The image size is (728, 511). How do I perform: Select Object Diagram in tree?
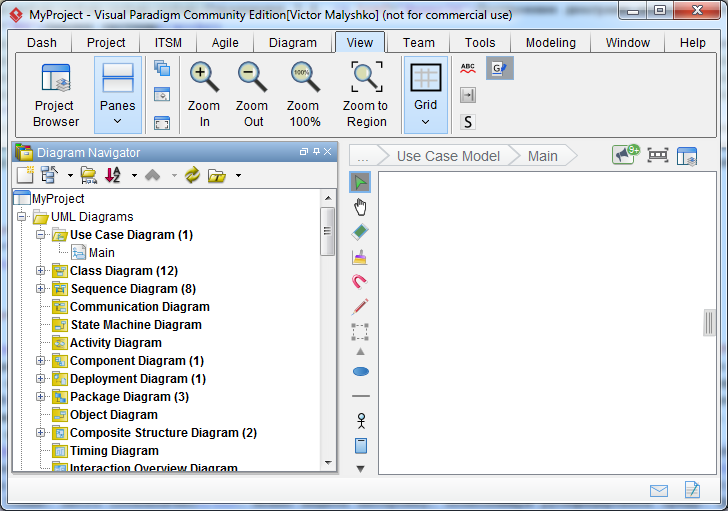tap(114, 415)
